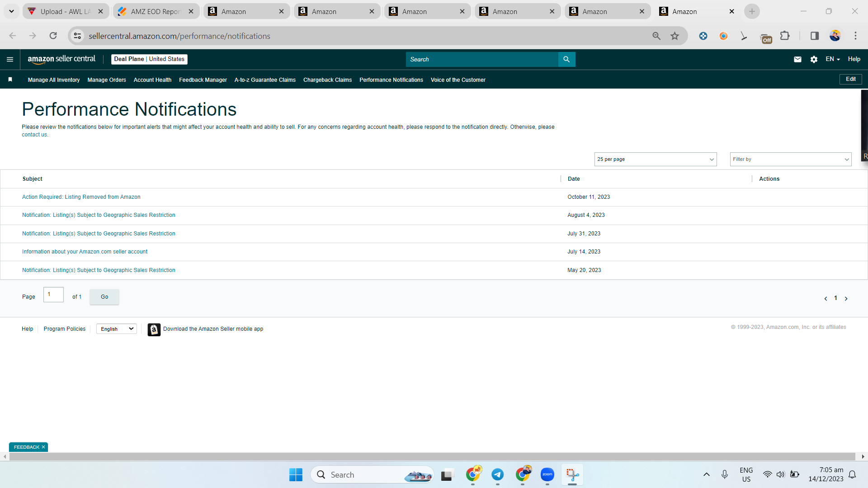
Task: Reload the page using the browser refresh icon
Action: pyautogui.click(x=53, y=36)
